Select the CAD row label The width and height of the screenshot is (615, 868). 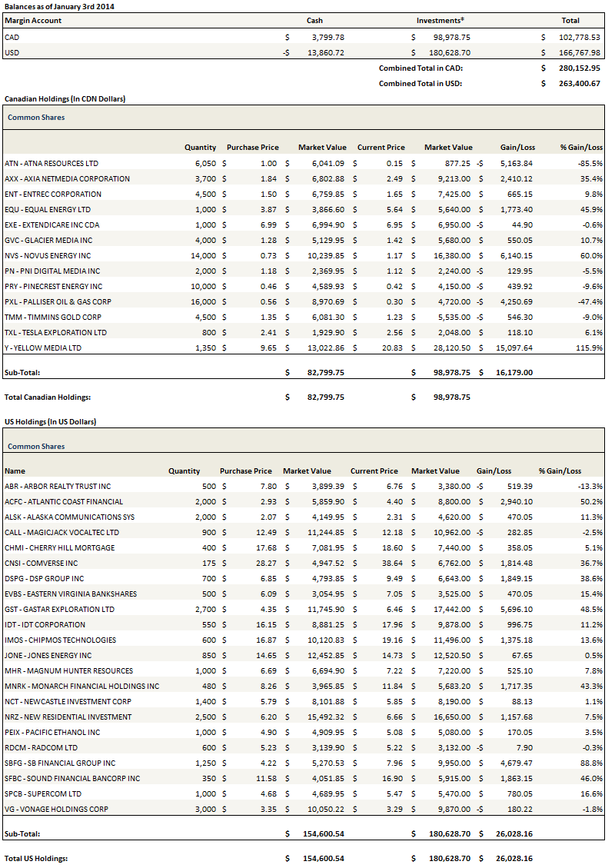(x=12, y=37)
